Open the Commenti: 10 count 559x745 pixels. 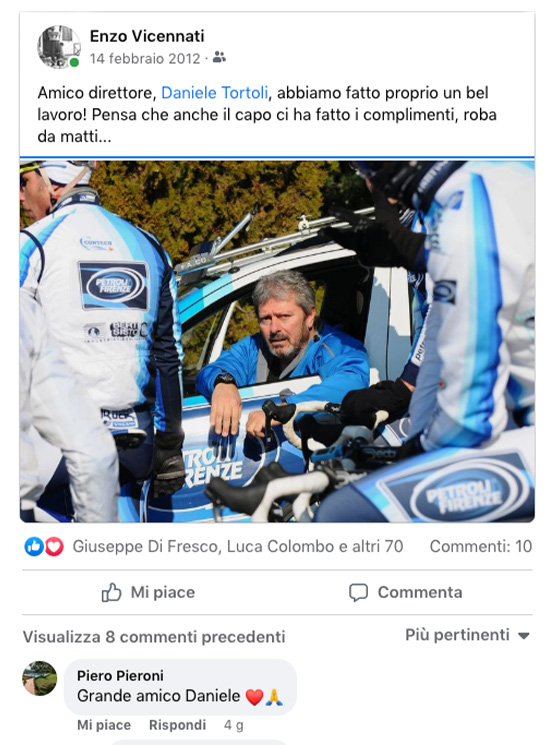pos(481,546)
